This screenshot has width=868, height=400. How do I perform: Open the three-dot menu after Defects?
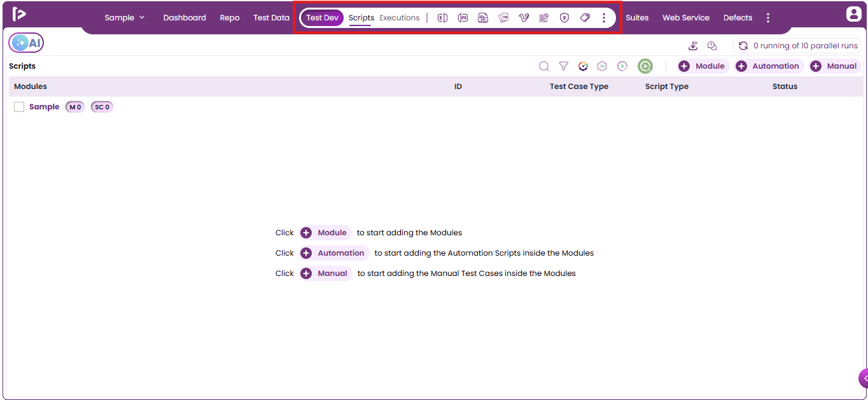click(x=768, y=18)
